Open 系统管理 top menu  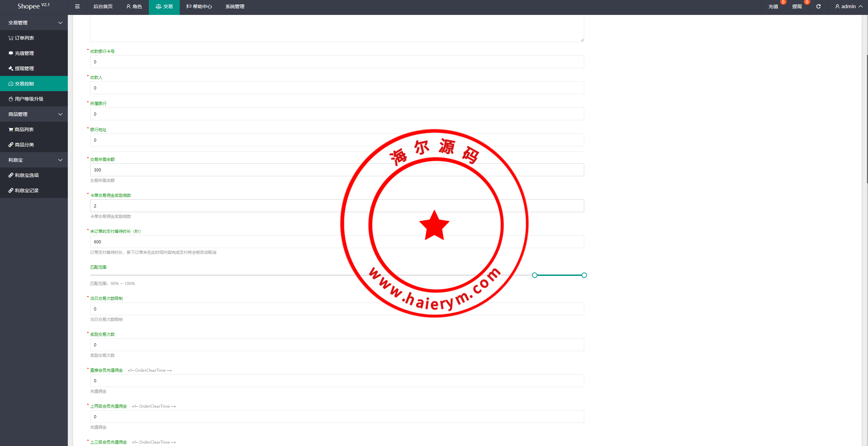[x=235, y=6]
